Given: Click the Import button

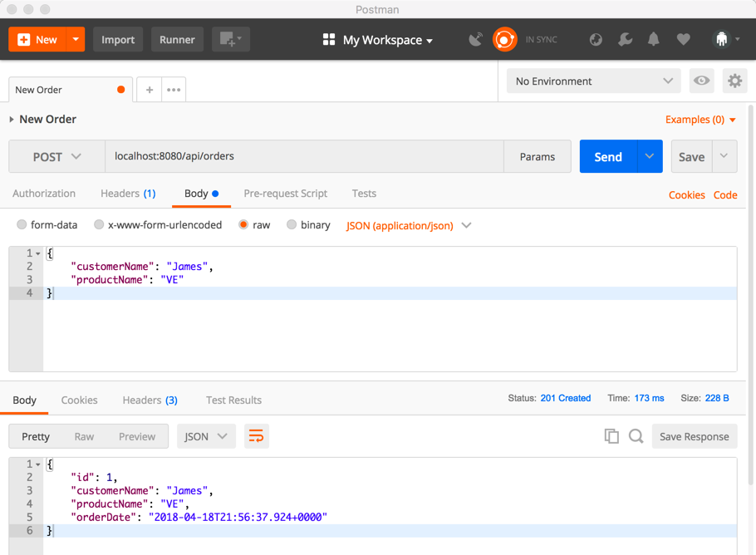Looking at the screenshot, I should pos(118,40).
